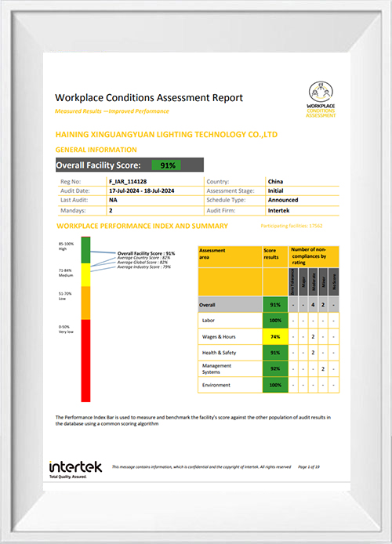Click the Moderate count '4' in the Overall row
Screen dimensions: 392x544
pos(313,305)
